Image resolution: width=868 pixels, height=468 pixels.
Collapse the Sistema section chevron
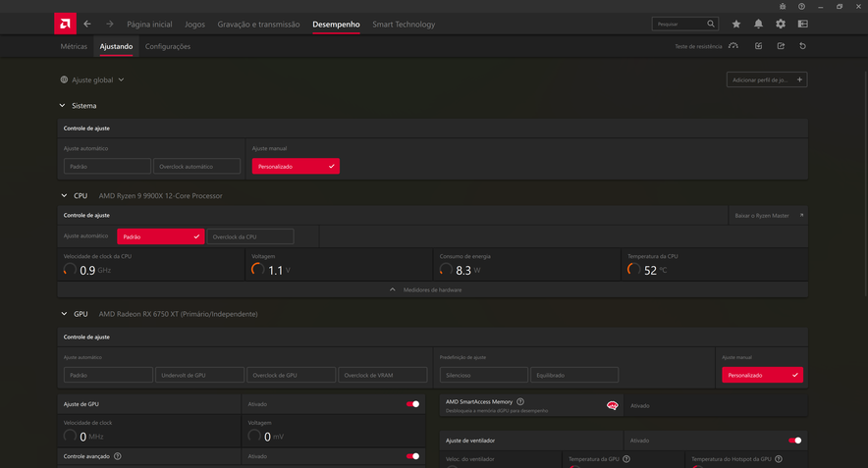coord(63,105)
